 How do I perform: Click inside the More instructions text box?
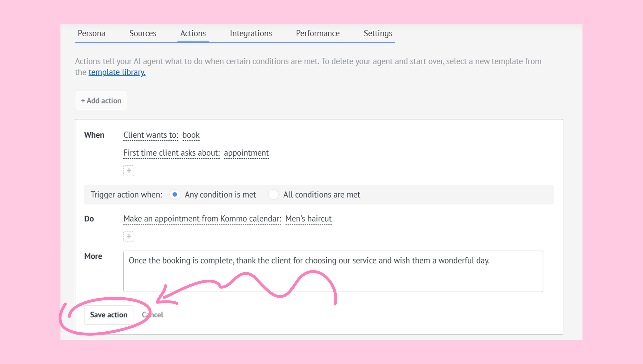tap(333, 272)
